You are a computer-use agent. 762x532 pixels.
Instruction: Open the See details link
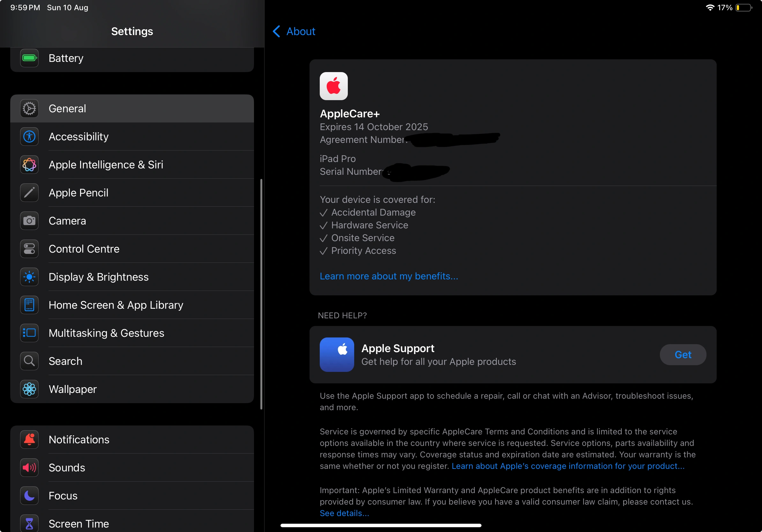(344, 513)
